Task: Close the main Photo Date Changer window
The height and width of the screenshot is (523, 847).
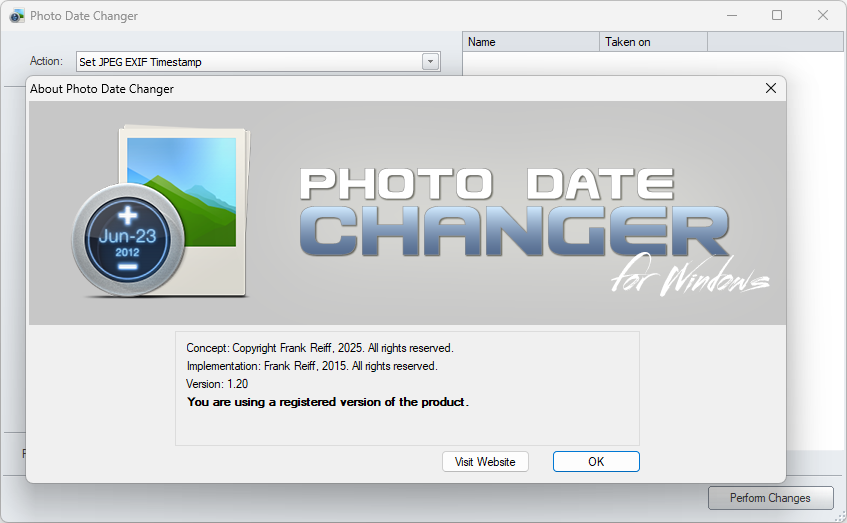Action: (x=823, y=15)
